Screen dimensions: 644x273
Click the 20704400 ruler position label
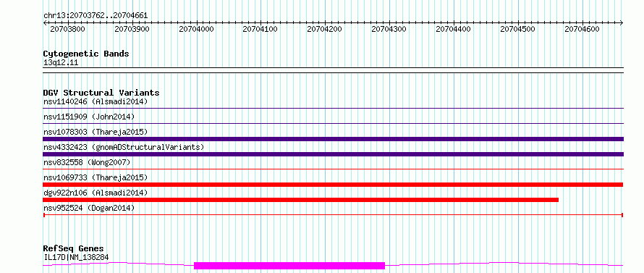tap(453, 29)
